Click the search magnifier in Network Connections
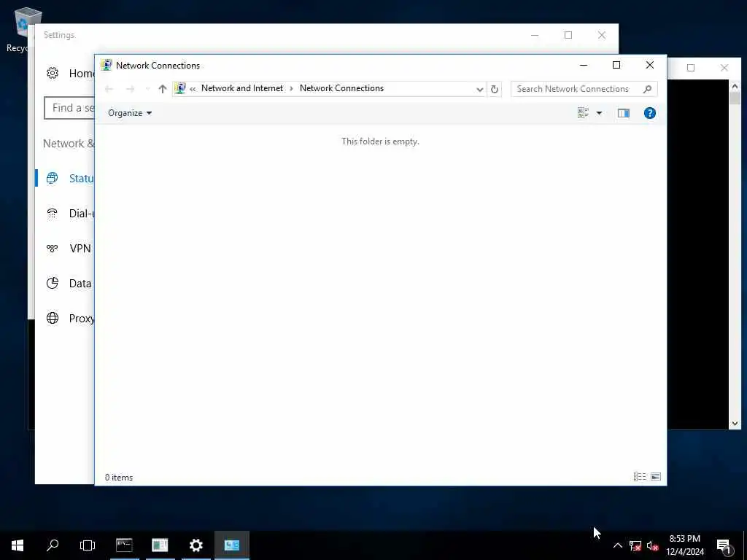Screen dimensions: 747x560 (647, 89)
